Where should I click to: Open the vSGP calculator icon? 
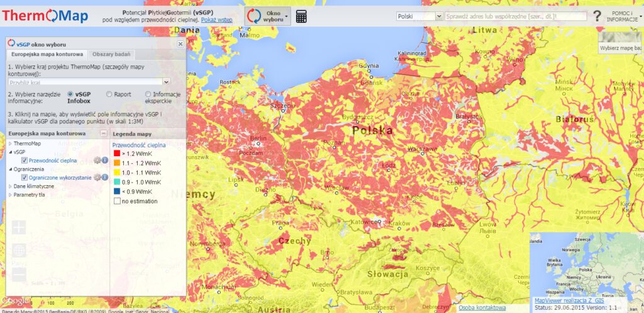(301, 16)
